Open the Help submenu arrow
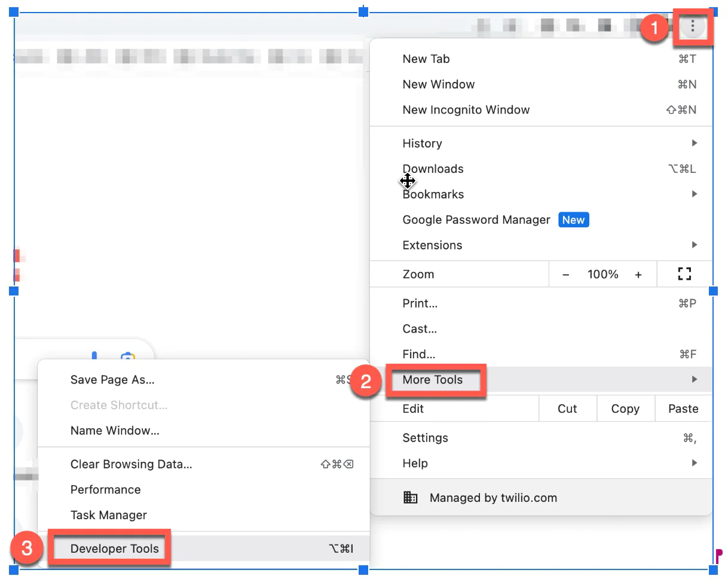Image resolution: width=728 pixels, height=585 pixels. pos(694,463)
